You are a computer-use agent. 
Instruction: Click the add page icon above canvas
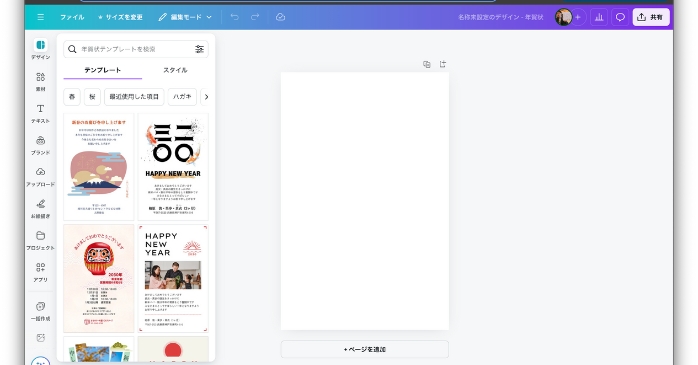pos(442,64)
